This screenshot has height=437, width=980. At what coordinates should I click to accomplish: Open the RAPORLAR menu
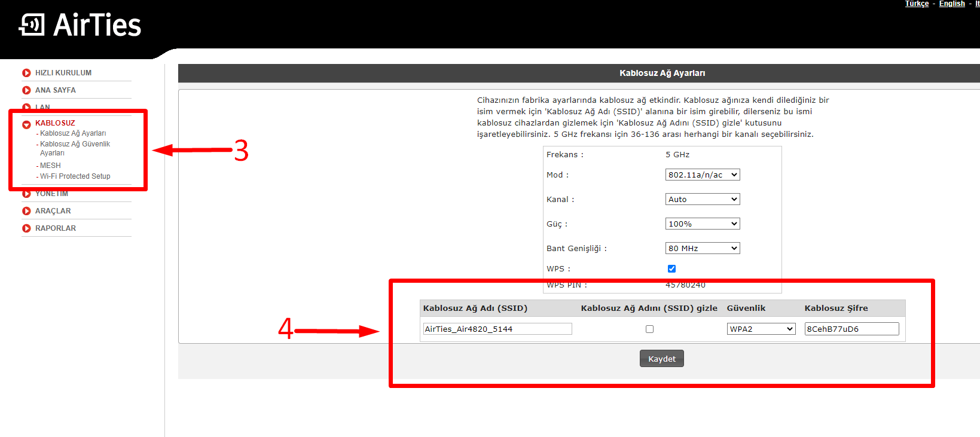tap(56, 228)
